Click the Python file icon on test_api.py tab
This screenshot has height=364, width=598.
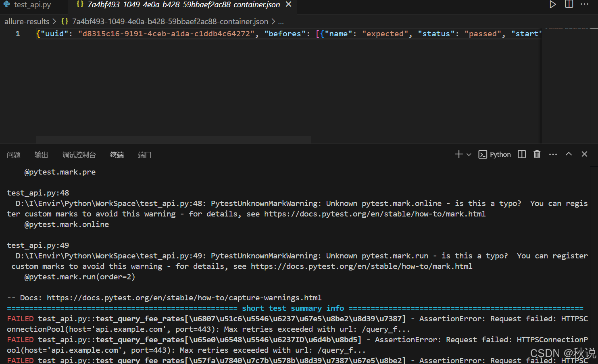click(x=7, y=4)
